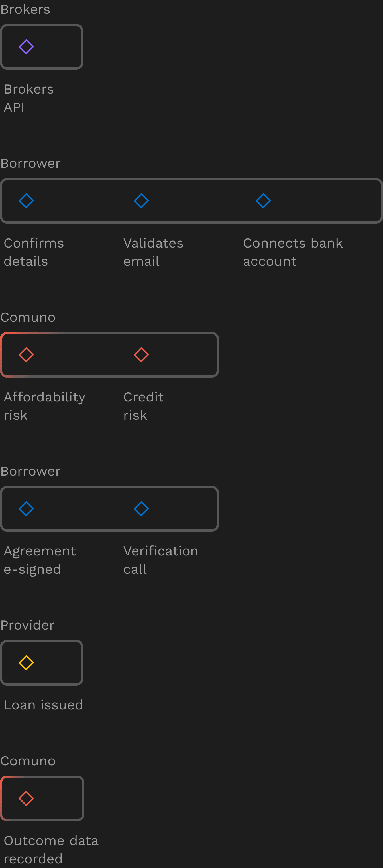383x868 pixels.
Task: Click the Validates email step label
Action: pos(153,252)
